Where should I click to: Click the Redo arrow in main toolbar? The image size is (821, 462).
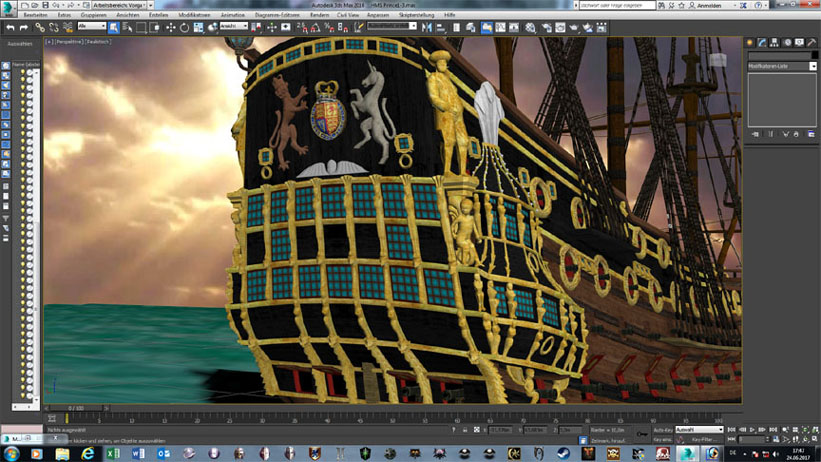(24, 27)
